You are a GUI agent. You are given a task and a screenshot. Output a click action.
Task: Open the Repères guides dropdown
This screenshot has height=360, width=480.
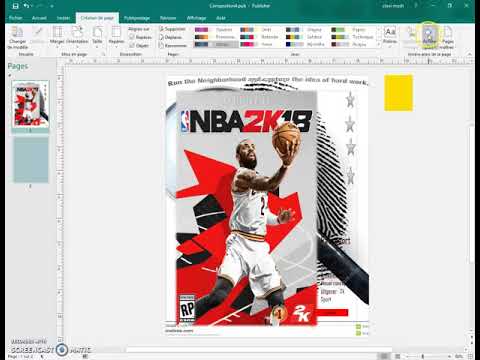(x=116, y=36)
